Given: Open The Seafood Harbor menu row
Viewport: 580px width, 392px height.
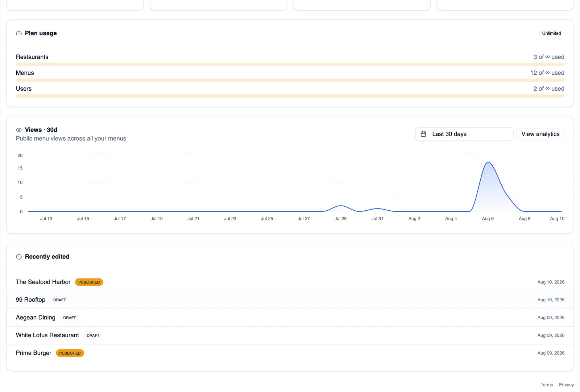Looking at the screenshot, I should pyautogui.click(x=290, y=282).
